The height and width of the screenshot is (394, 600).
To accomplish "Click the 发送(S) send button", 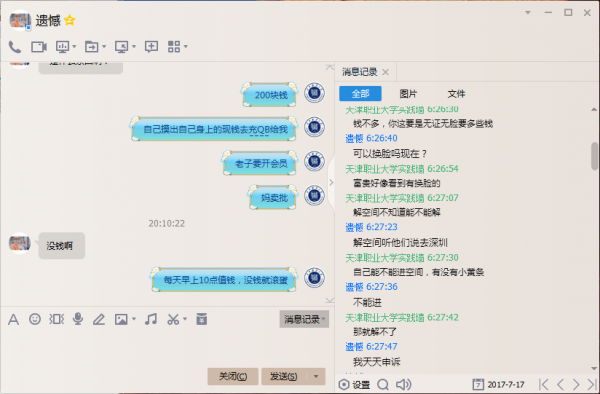I will point(285,376).
